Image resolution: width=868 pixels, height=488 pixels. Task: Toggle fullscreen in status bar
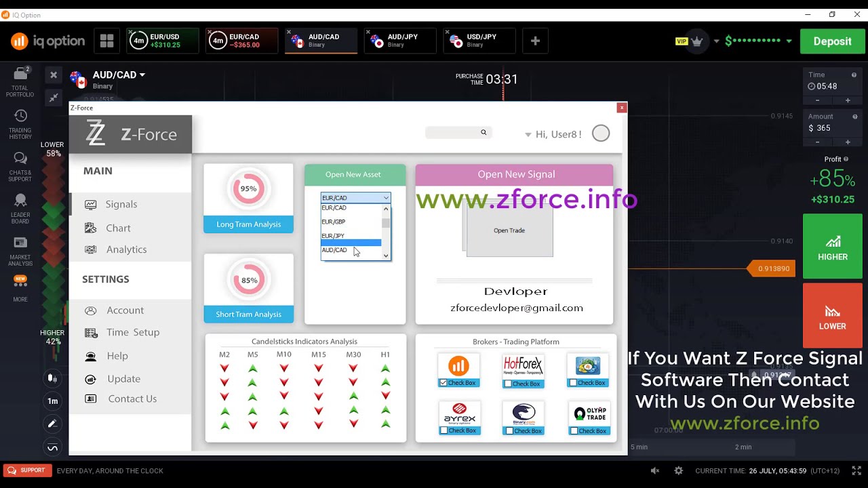click(x=857, y=470)
